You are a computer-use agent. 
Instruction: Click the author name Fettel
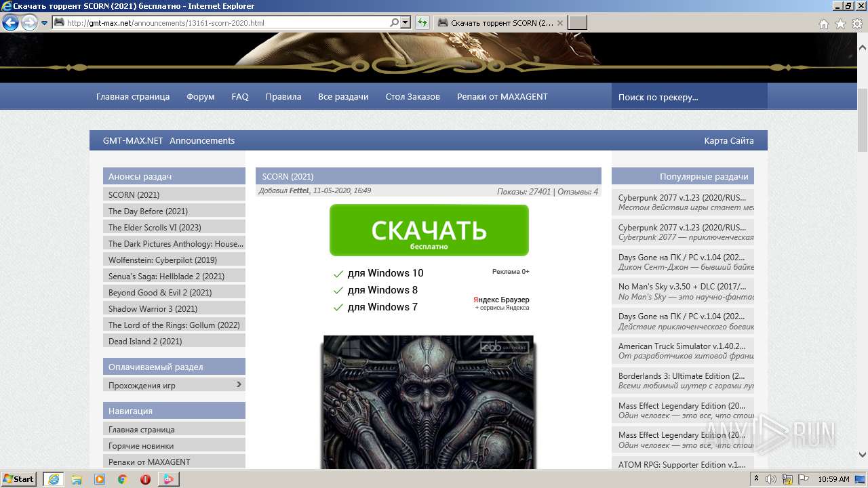pyautogui.click(x=299, y=191)
